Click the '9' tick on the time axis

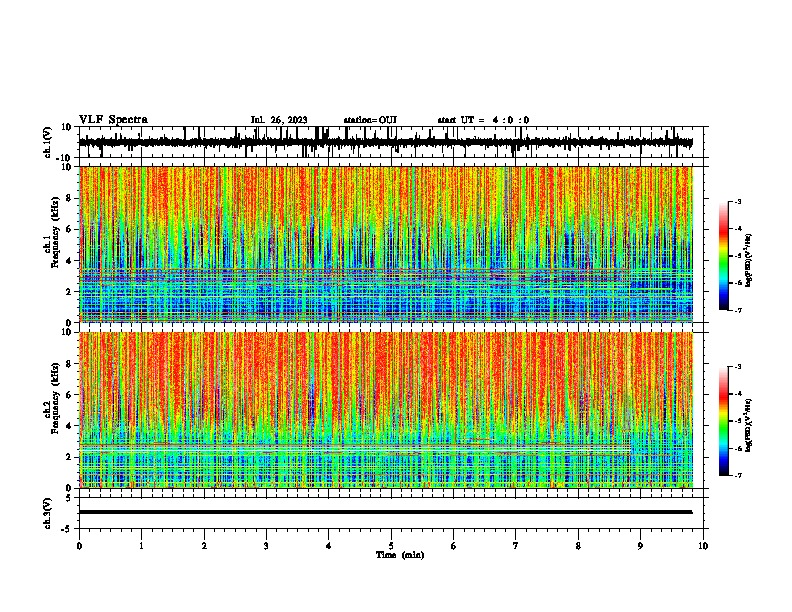[x=640, y=546]
